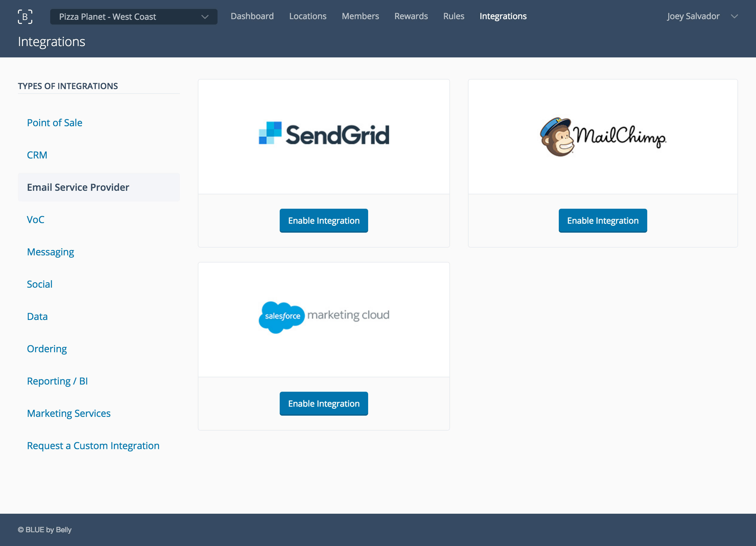Image resolution: width=756 pixels, height=546 pixels.
Task: Click the SendGrid logo
Action: (324, 134)
